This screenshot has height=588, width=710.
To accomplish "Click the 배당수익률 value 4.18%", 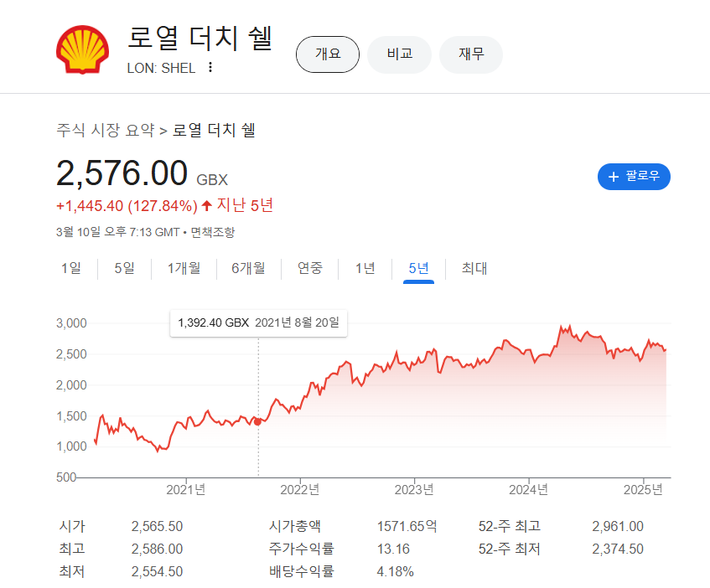I will [396, 572].
